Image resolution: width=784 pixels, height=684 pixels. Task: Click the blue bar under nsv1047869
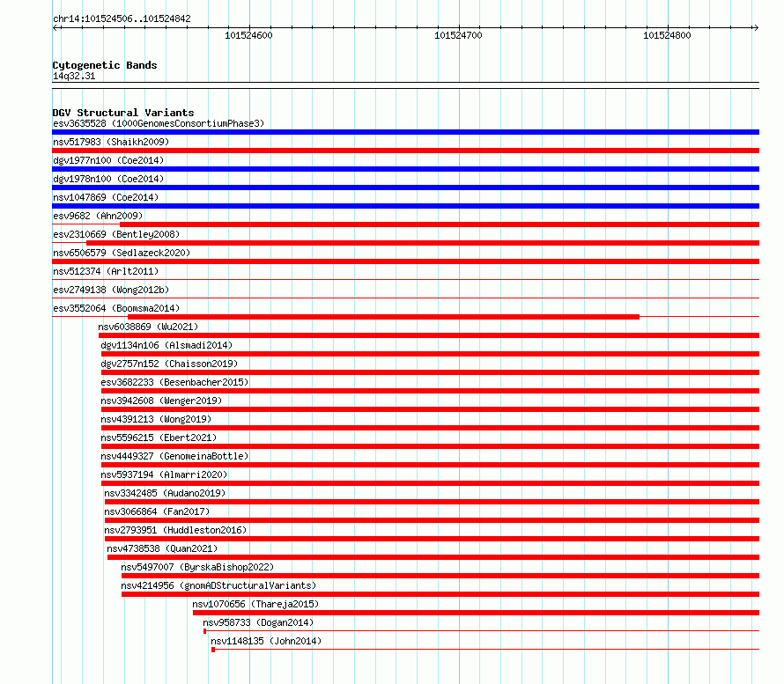point(405,206)
